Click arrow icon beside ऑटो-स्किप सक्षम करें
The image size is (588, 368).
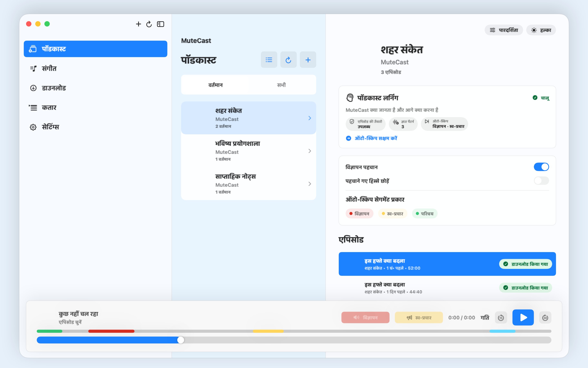(349, 138)
